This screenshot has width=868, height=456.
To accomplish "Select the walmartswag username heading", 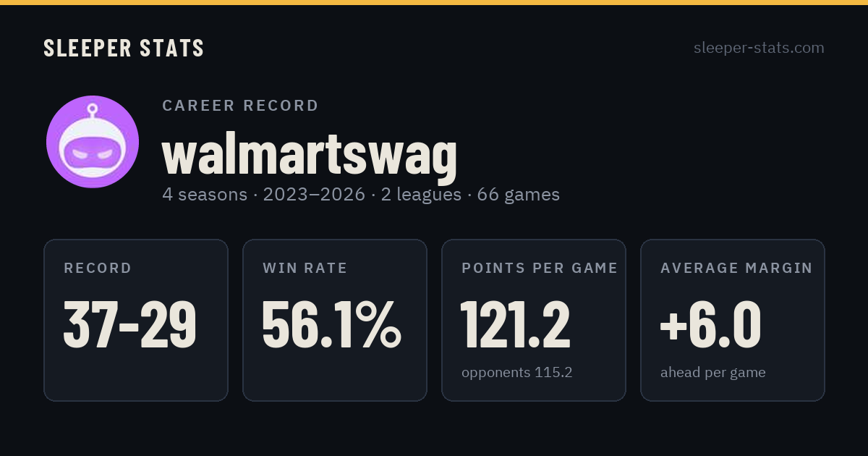I will click(x=310, y=154).
